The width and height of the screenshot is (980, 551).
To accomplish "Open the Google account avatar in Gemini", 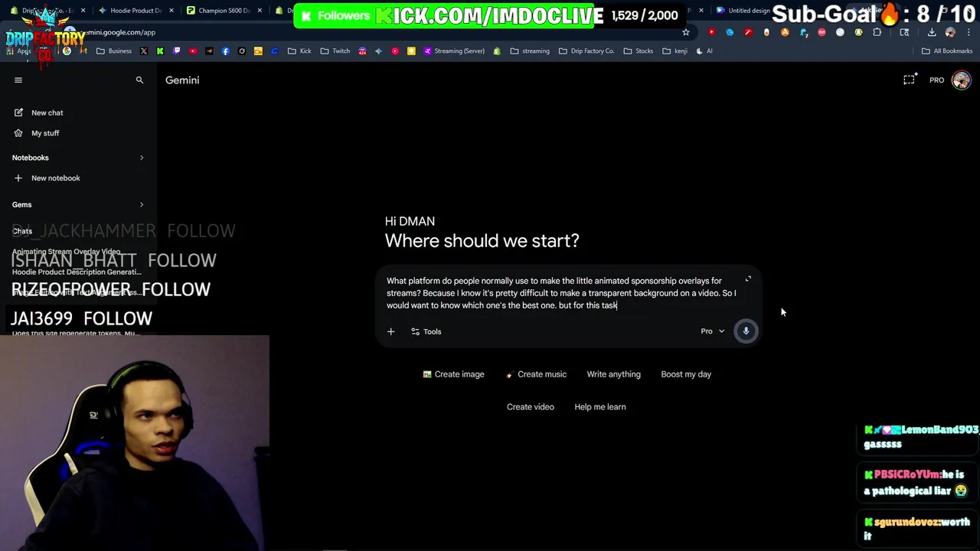I will 961,80.
